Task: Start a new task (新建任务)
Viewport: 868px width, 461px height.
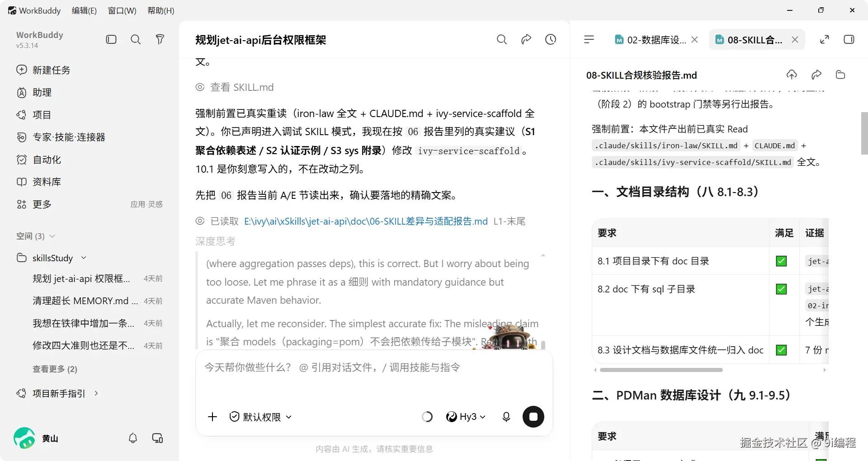Action: pyautogui.click(x=43, y=70)
